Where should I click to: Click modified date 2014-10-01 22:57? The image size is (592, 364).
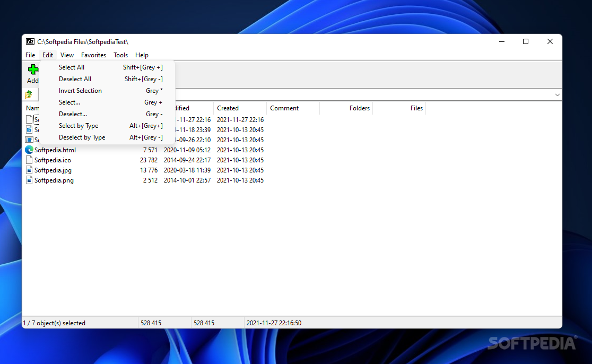(187, 180)
